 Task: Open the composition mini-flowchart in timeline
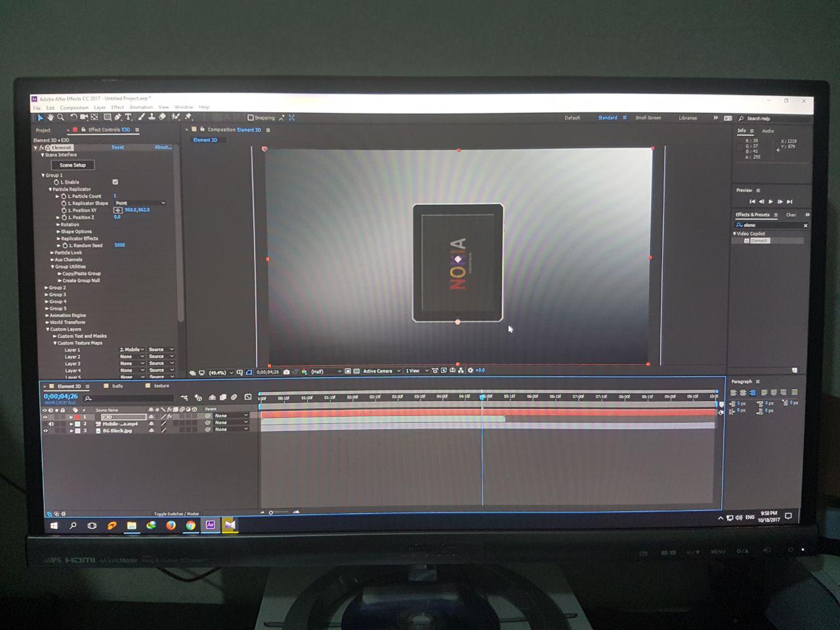pyautogui.click(x=184, y=398)
